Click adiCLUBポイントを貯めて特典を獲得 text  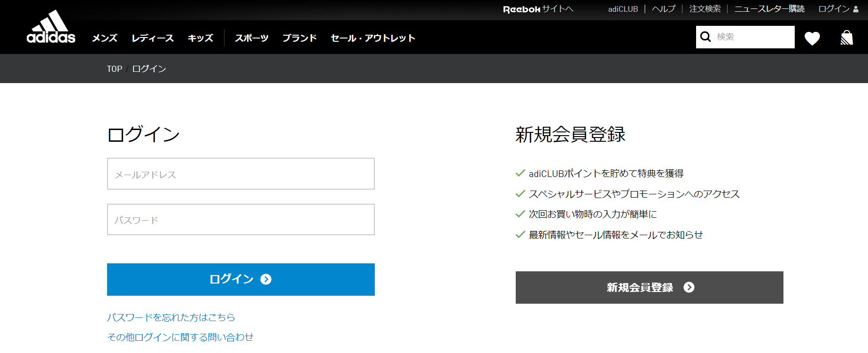[606, 173]
